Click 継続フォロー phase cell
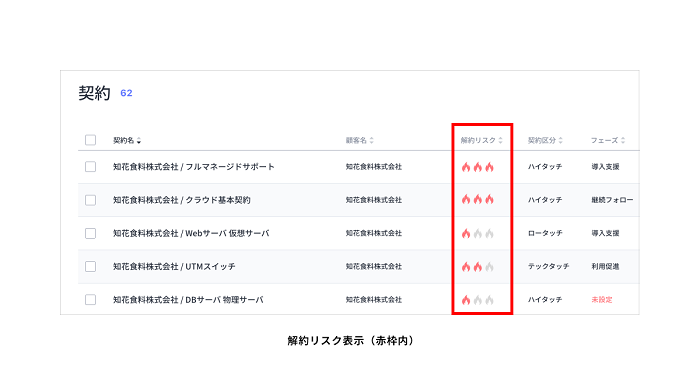Screen dimensions: 700x385 click(x=612, y=200)
